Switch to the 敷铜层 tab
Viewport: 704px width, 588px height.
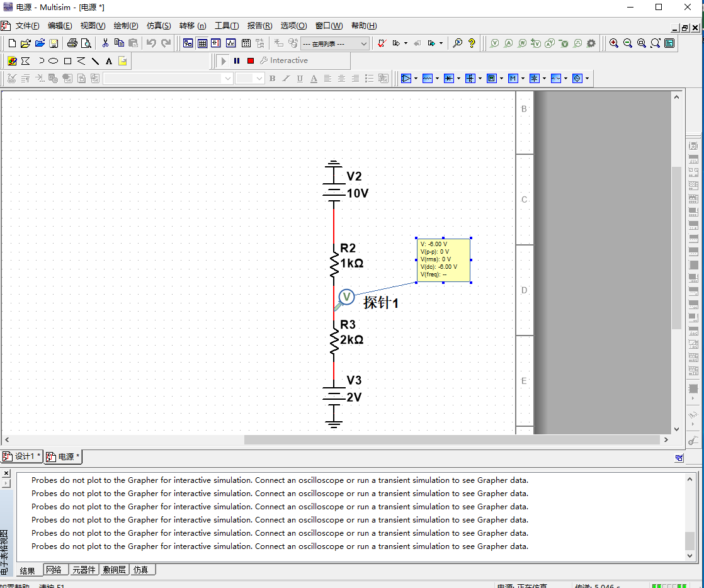(x=114, y=570)
